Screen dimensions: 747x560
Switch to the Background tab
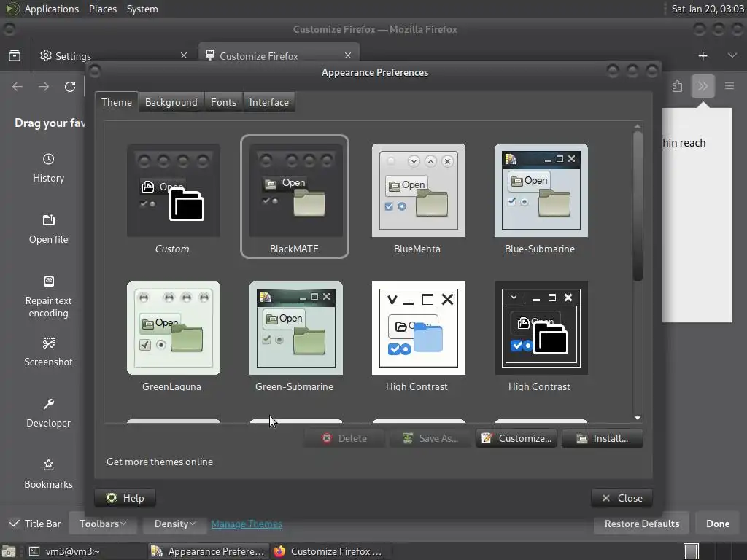click(x=171, y=102)
